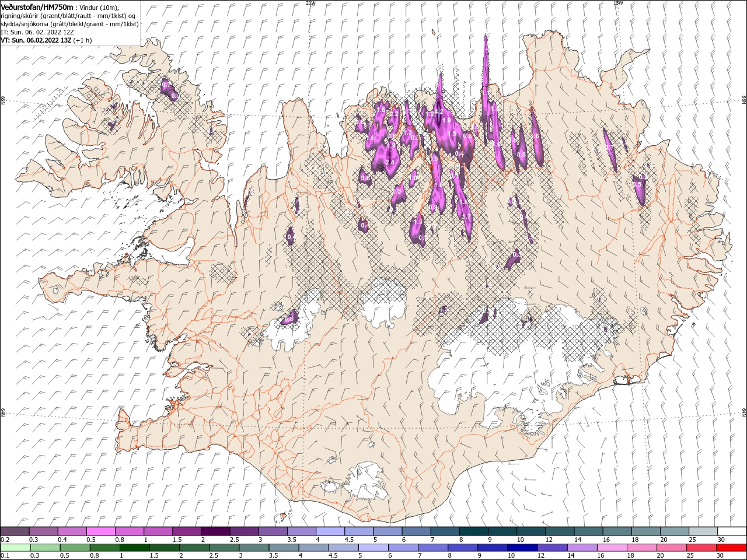Pick snow legend swatch starting at 9
The width and height of the screenshot is (747, 560).
pos(502,531)
